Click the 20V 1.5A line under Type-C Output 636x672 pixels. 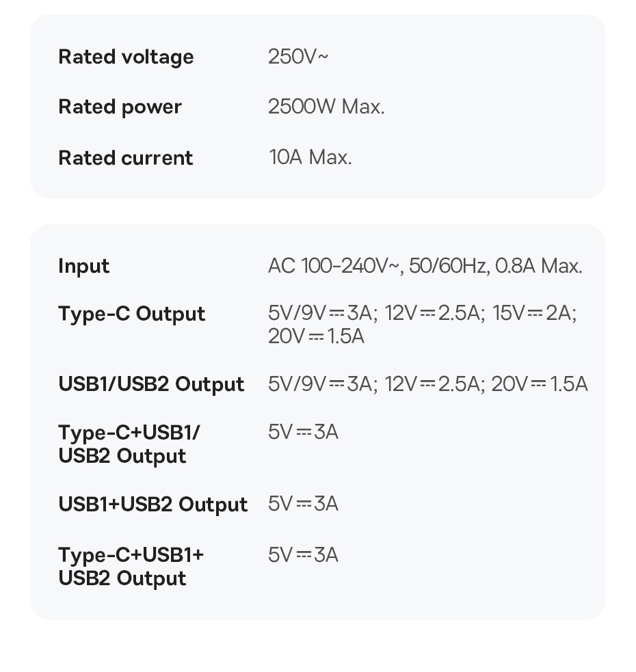[x=316, y=336]
